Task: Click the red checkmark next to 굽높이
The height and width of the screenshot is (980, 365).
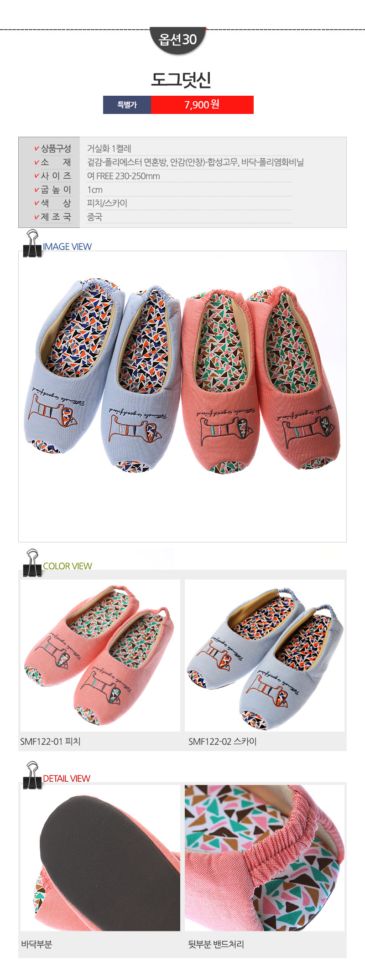Action: pyautogui.click(x=36, y=190)
